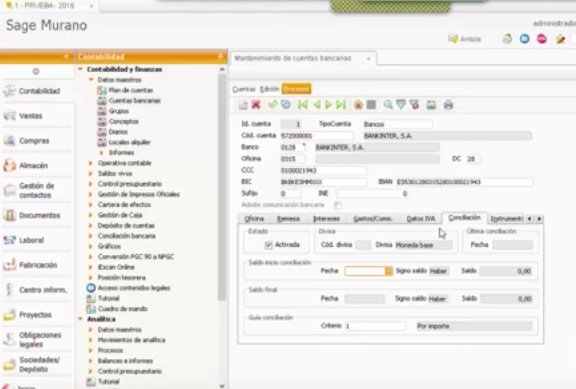Click the pencil edit header icon

pyautogui.click(x=560, y=39)
